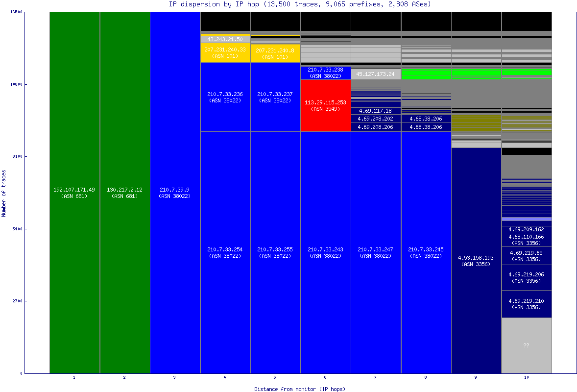
Task: Select the red 113.29.115.253 (ASN 3549) block
Action: (x=325, y=105)
